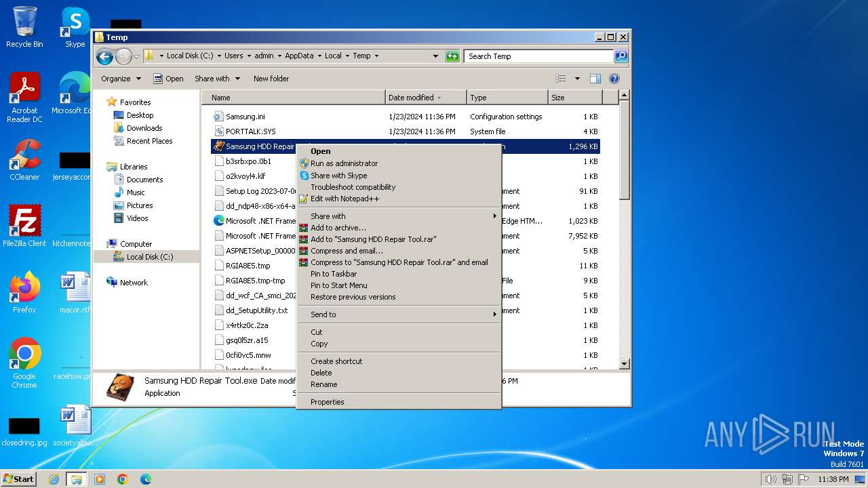Click in the Search Temp field

tap(539, 56)
